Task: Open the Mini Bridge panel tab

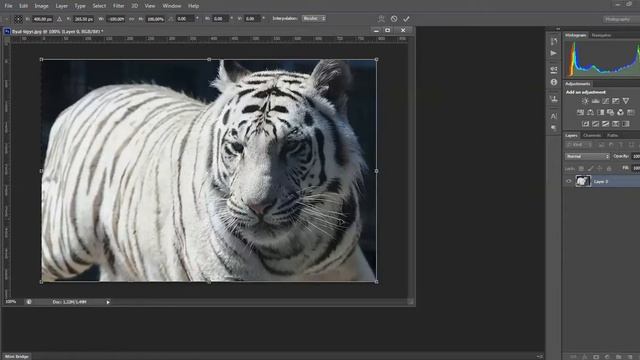Action: coord(17,356)
